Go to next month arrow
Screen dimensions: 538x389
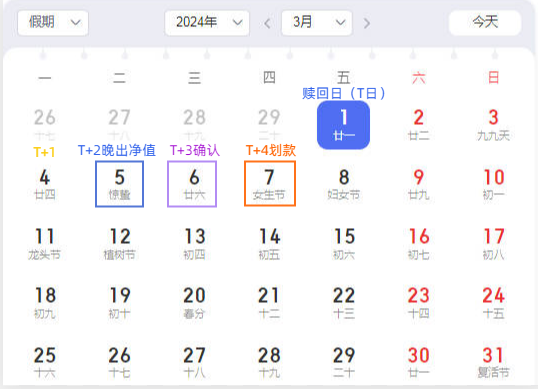pyautogui.click(x=367, y=23)
